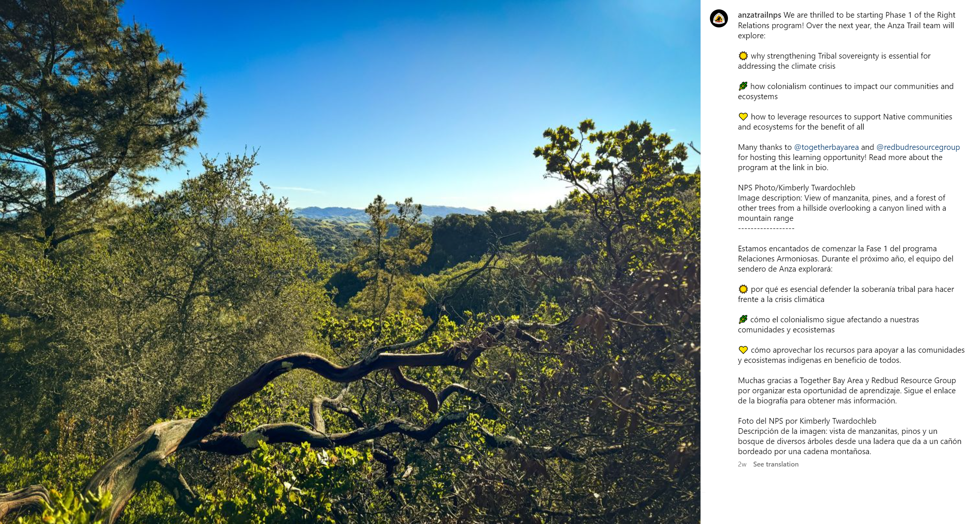Viewport: 980px width, 524px height.
Task: Open the anzatrailnps profile avatar
Action: point(719,19)
